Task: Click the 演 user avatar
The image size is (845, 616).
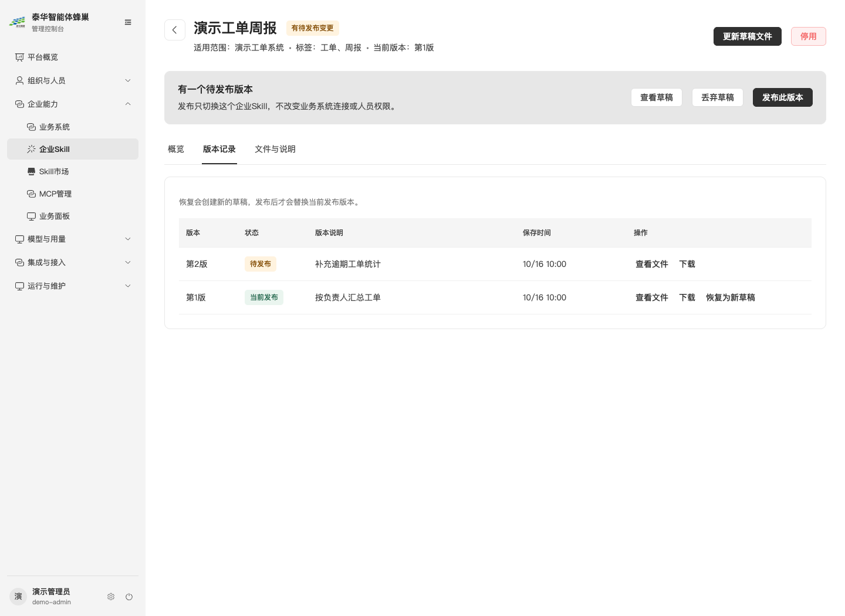Action: point(18,597)
